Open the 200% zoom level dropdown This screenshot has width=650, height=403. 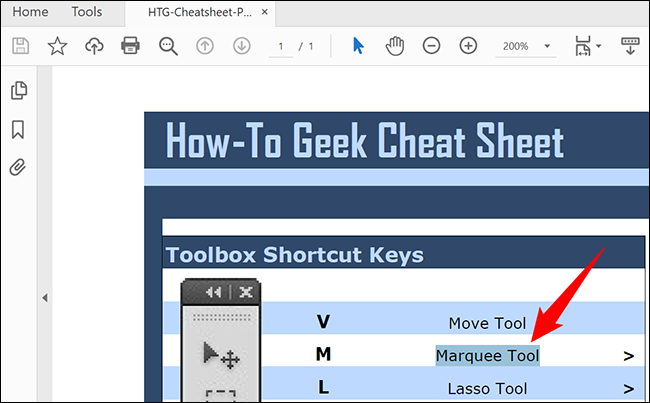coord(527,47)
